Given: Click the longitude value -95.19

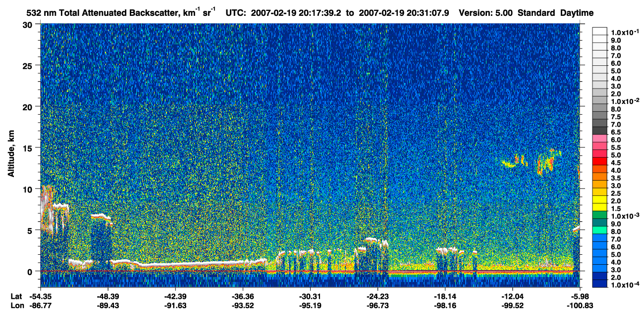Looking at the screenshot, I should (310, 305).
